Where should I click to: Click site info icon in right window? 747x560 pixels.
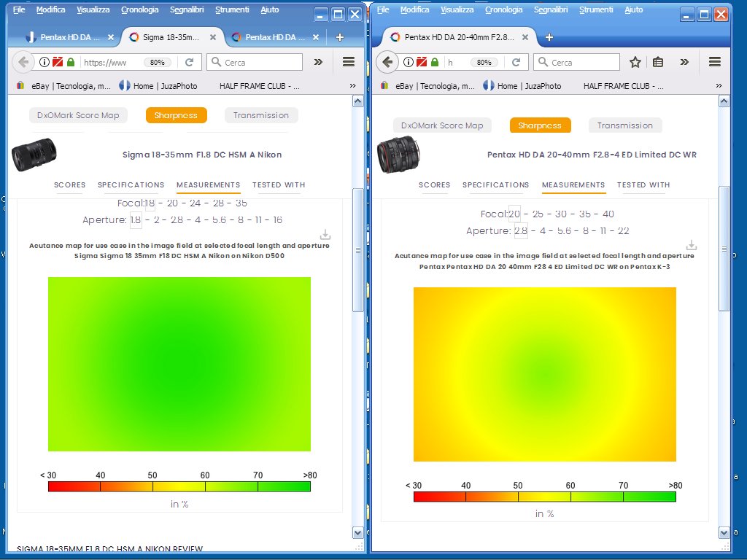tap(409, 62)
